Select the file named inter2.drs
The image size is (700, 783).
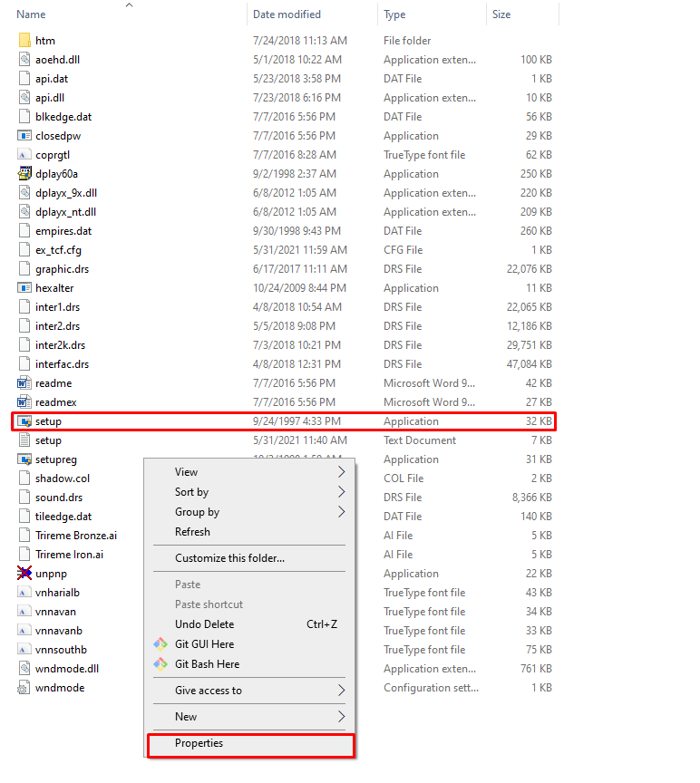click(57, 326)
